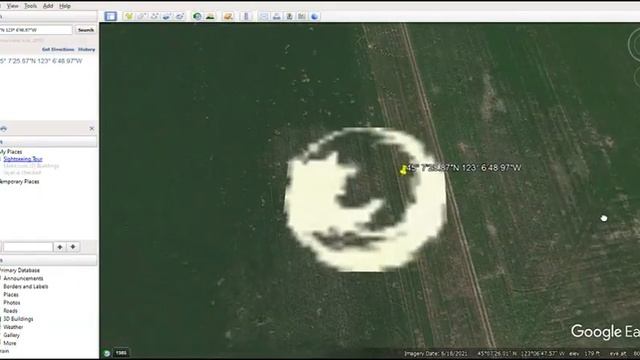Show historical imagery clock icon
This screenshot has width=640, height=360.
[197, 16]
